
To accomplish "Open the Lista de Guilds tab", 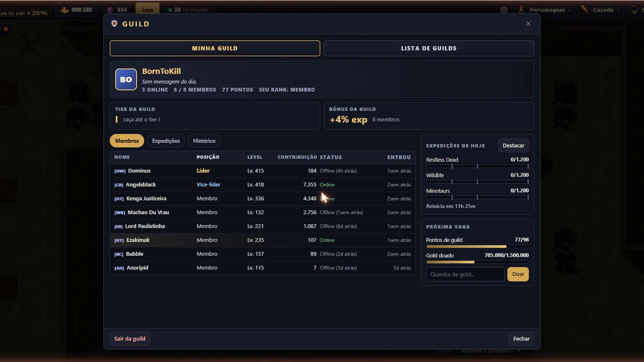I will click(x=429, y=48).
